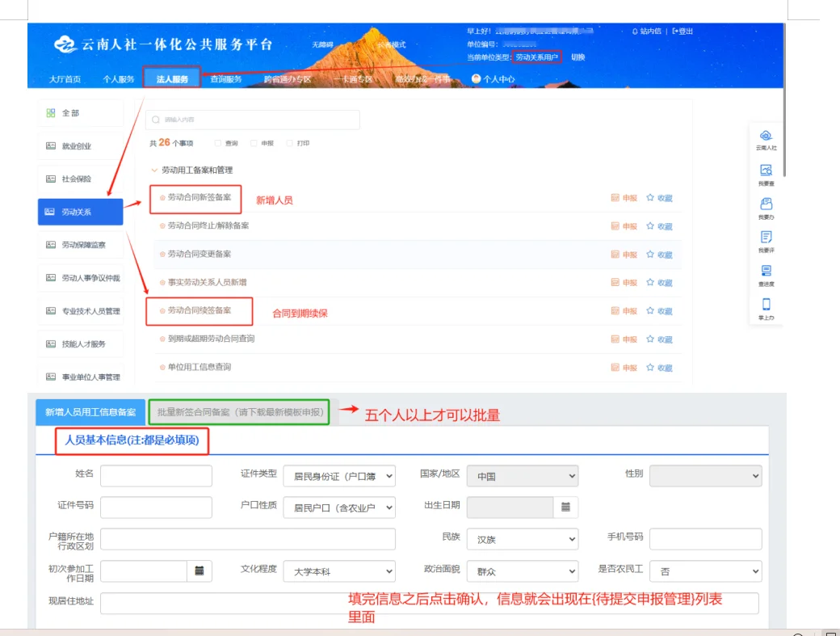Select 新增人员用工信息备案 tab
Screen dimensions: 840x636
click(90, 412)
